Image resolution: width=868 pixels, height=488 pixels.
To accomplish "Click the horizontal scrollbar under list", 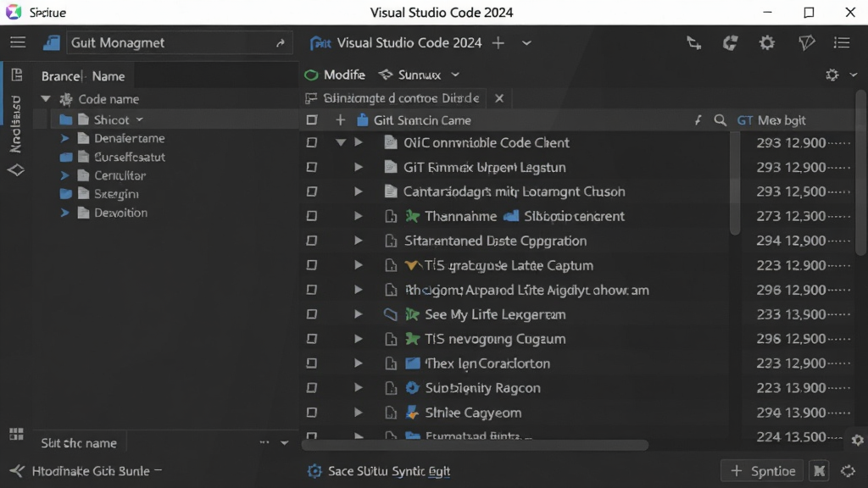I will 475,445.
